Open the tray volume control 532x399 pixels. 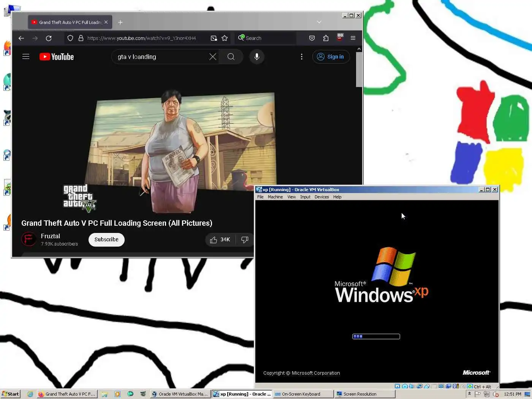coord(496,394)
